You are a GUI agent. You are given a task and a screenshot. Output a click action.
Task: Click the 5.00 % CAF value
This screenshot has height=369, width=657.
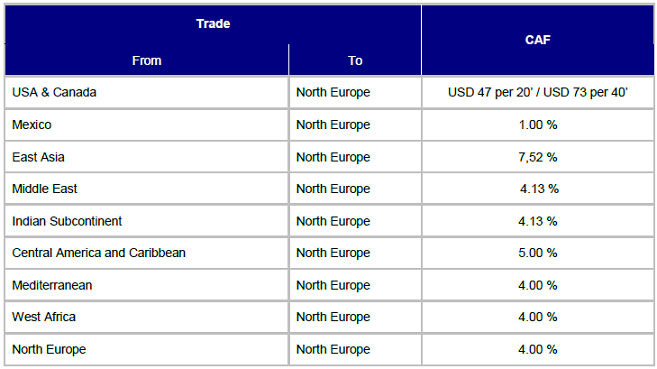[x=538, y=253]
